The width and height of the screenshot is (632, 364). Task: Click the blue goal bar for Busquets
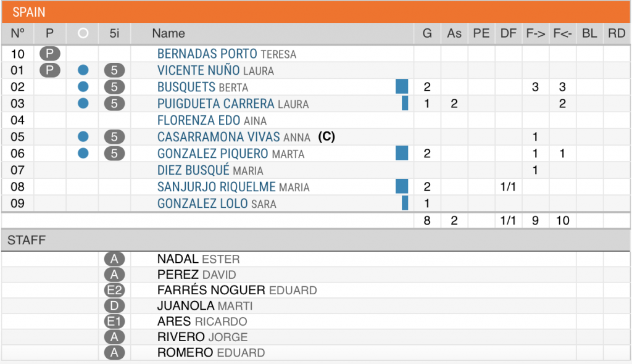click(402, 86)
